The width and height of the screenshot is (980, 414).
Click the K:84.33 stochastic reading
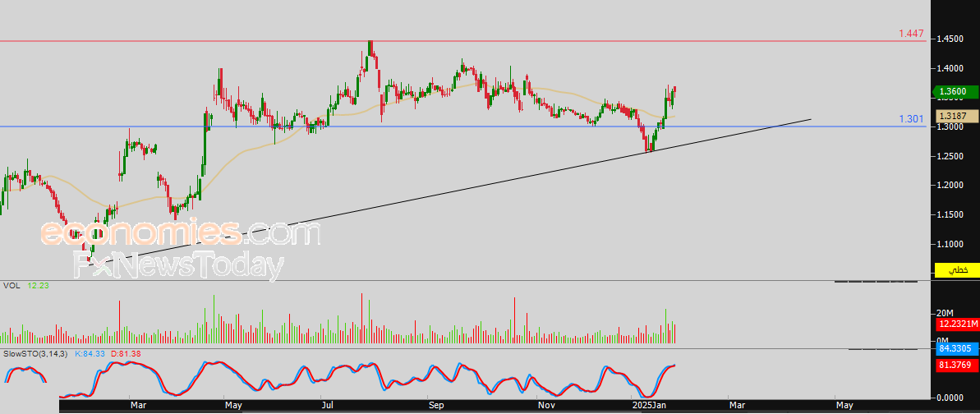coord(92,354)
